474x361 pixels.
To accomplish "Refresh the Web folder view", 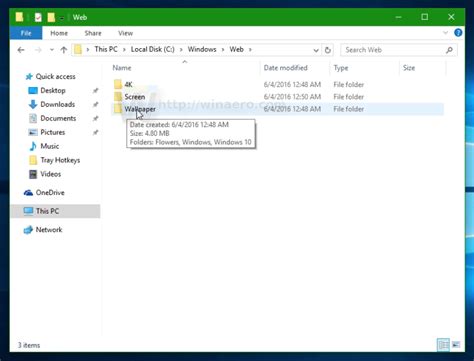I will click(328, 50).
